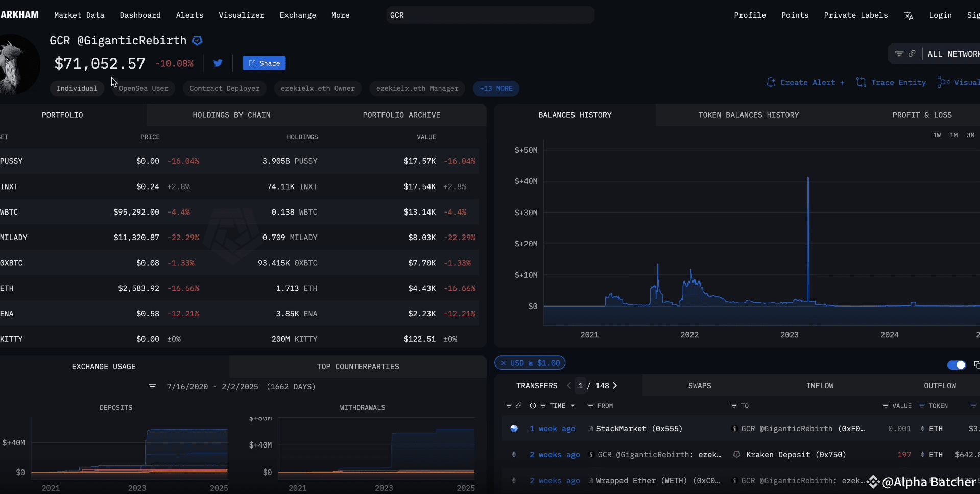Open StackMarket (0x555) address link
980x494 pixels.
click(x=639, y=429)
